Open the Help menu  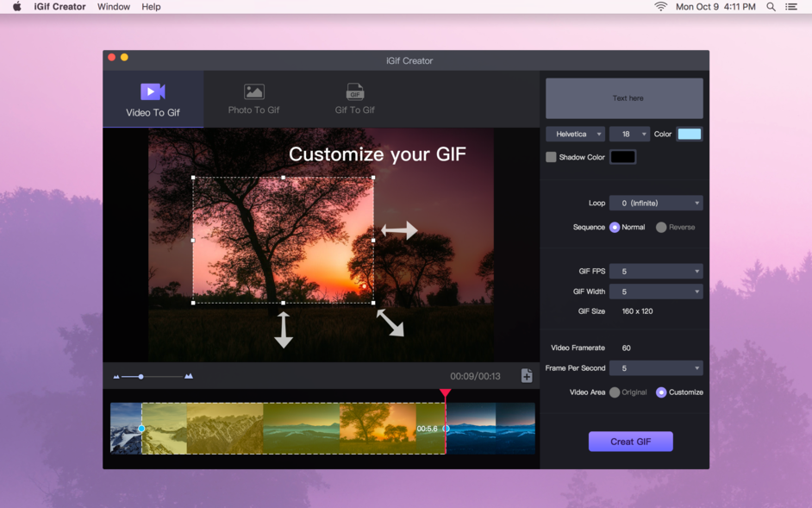(x=151, y=6)
